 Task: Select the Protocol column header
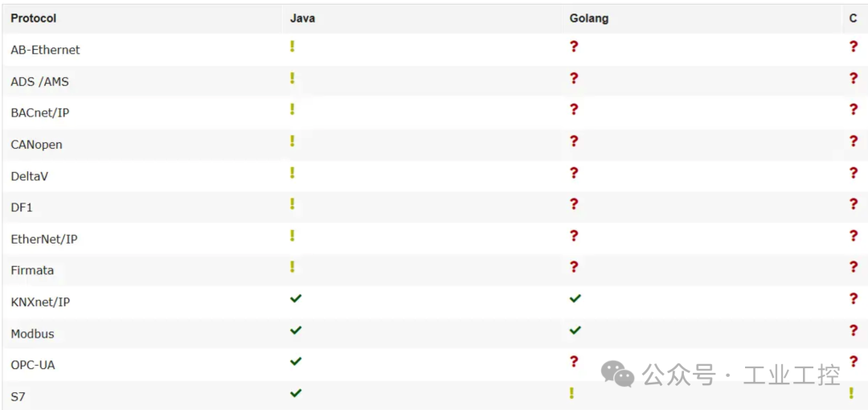pyautogui.click(x=33, y=18)
